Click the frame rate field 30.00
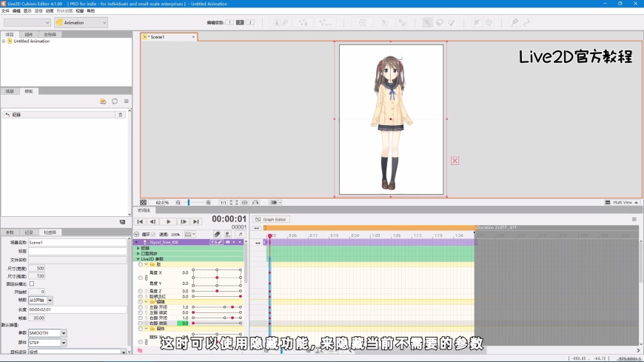This screenshot has height=362, width=644. pyautogui.click(x=36, y=318)
